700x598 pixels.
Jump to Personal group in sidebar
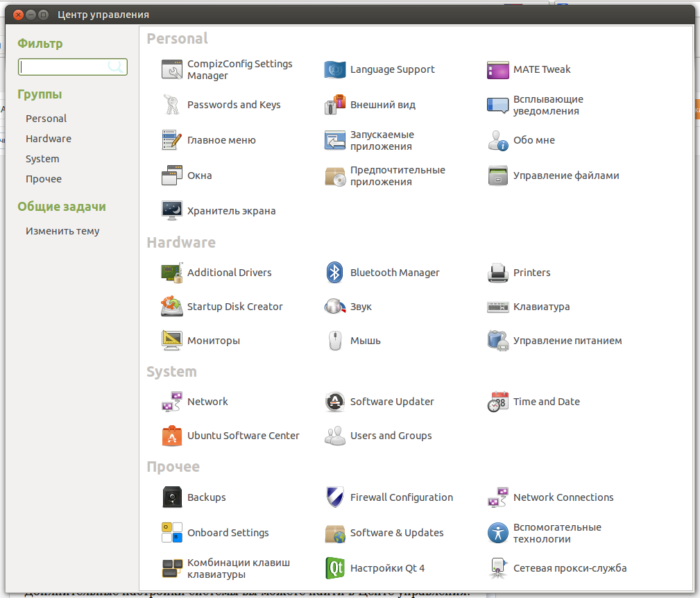coord(46,119)
